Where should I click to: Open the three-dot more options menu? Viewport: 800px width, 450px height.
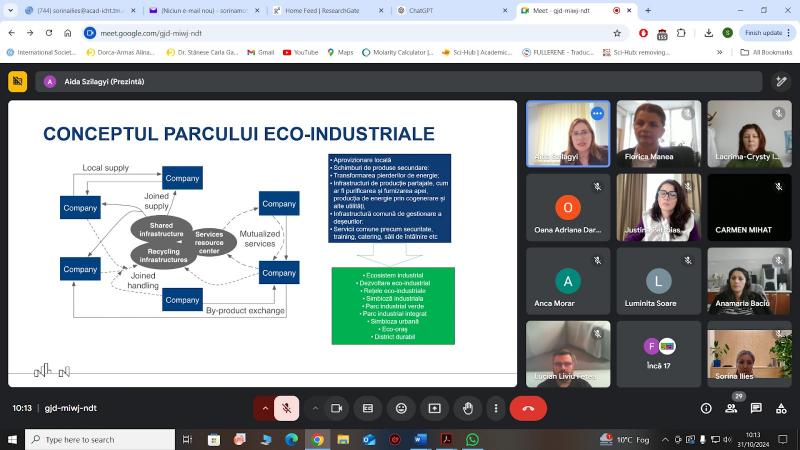(496, 408)
